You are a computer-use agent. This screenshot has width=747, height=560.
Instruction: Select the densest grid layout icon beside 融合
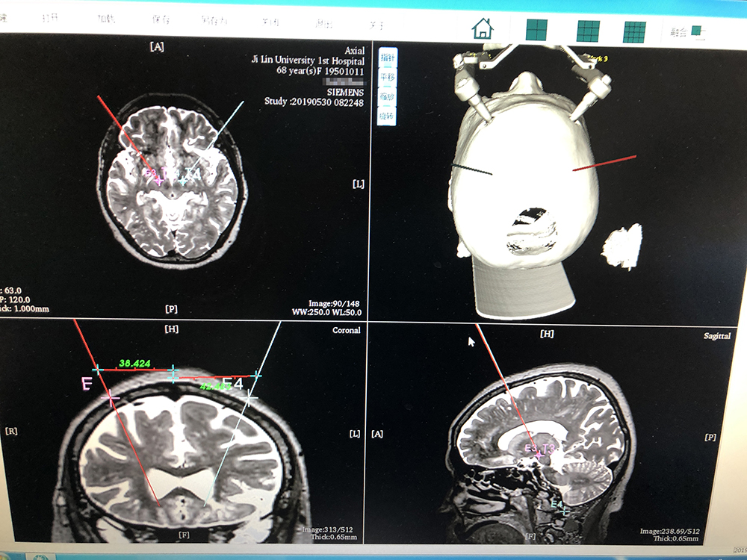pyautogui.click(x=634, y=32)
